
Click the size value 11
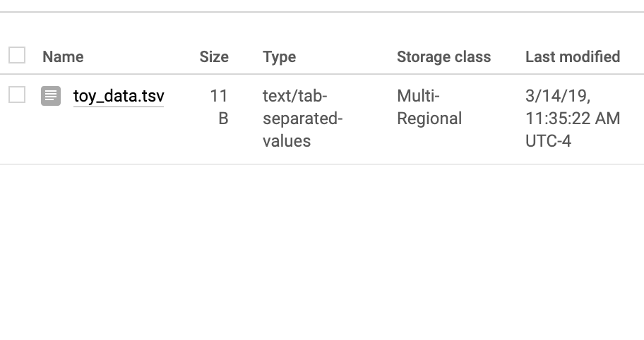(x=219, y=96)
